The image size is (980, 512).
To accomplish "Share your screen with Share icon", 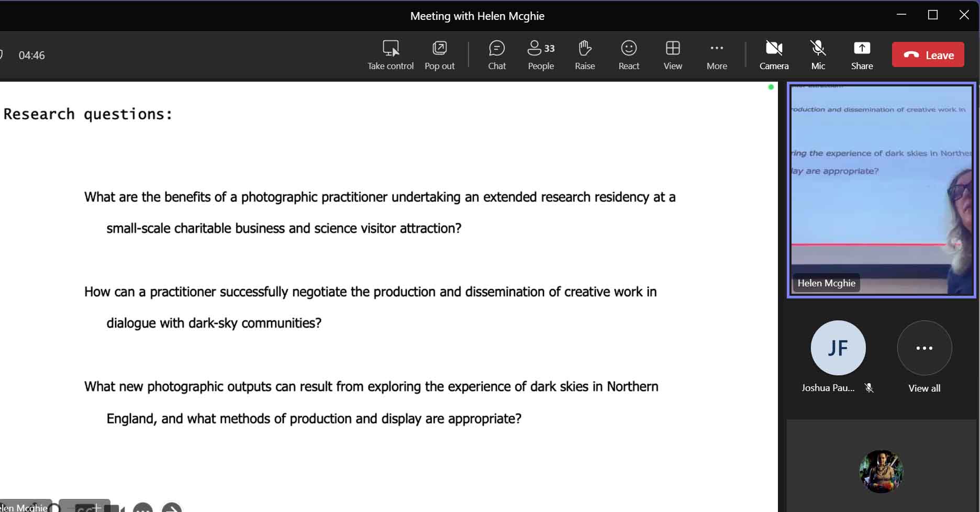I will 861,55.
